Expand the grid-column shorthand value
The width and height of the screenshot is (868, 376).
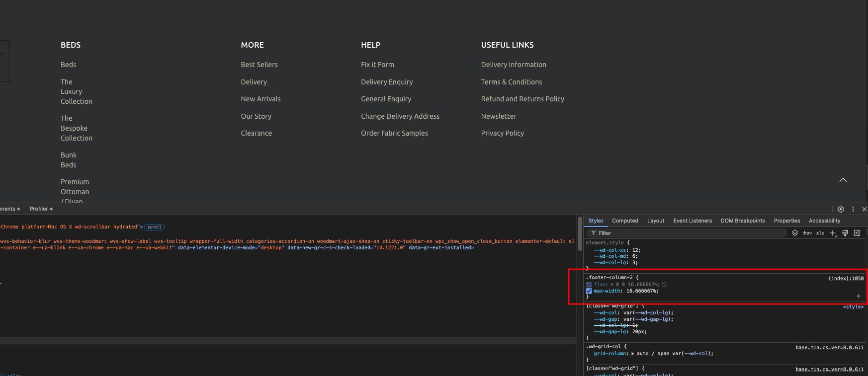click(633, 354)
